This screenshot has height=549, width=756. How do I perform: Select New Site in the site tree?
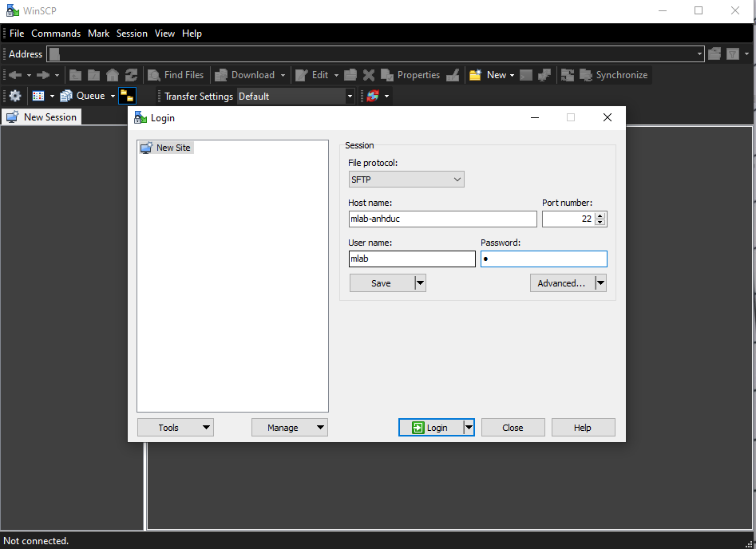point(167,148)
